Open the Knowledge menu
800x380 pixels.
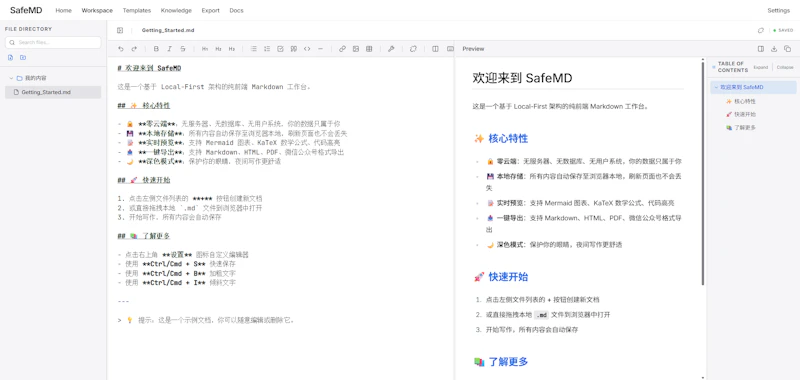[x=176, y=10]
